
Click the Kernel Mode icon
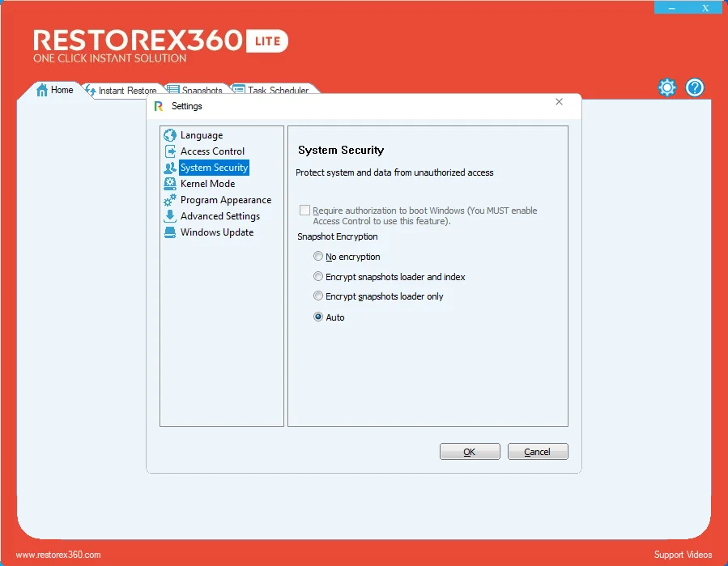point(170,184)
